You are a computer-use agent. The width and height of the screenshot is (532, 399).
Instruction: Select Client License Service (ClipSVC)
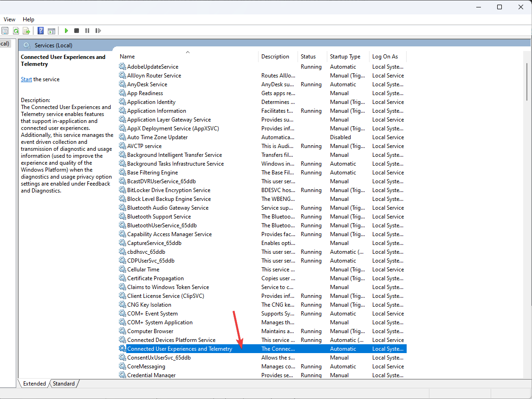[262, 296]
